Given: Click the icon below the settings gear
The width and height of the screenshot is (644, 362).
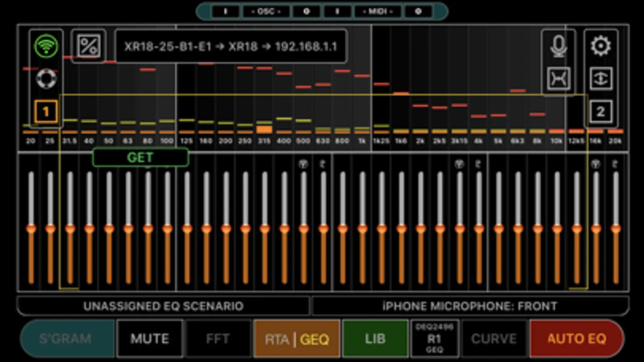Looking at the screenshot, I should tap(601, 78).
